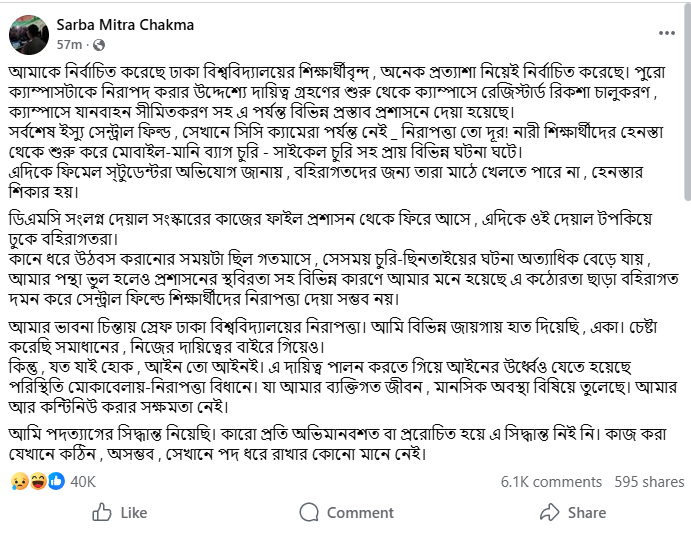Screen dimensions: 691x540
Task: Open Sarba Mitra Chakma's profile picture
Action: click(x=28, y=35)
